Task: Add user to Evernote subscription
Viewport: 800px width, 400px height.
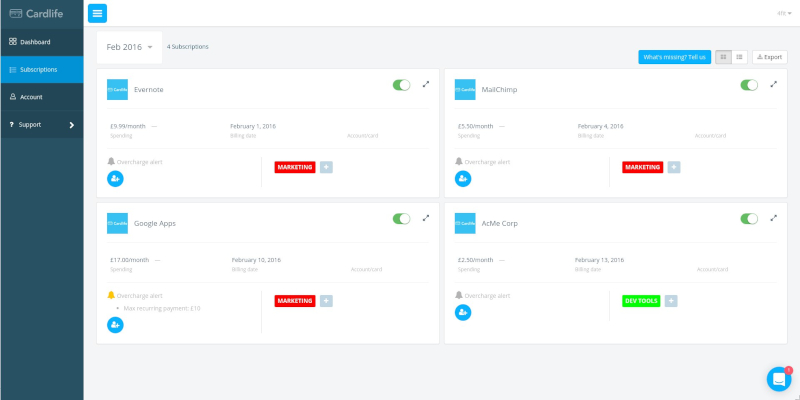Action: point(115,179)
